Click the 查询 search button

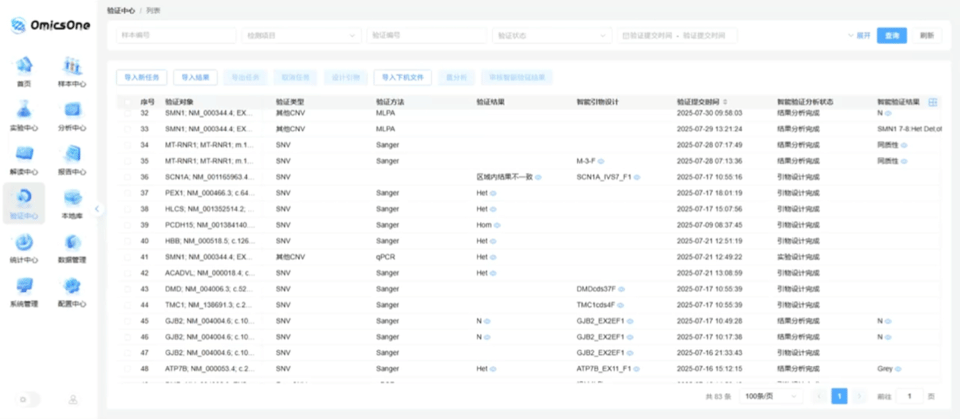(x=892, y=35)
